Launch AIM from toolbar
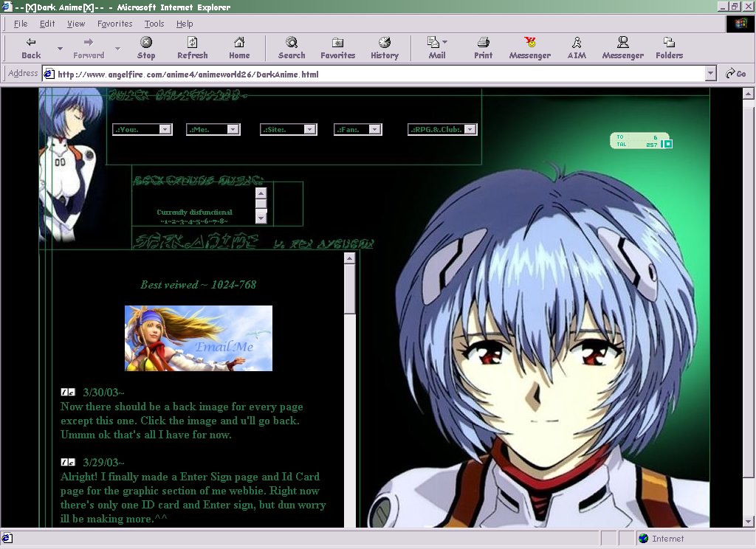Viewport: 756px width, 549px height. (577, 43)
